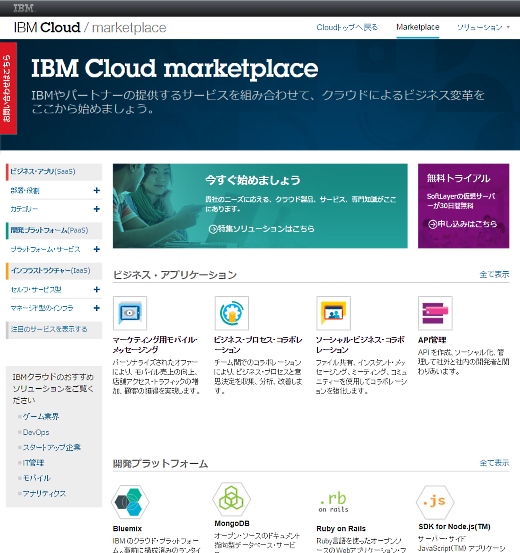Open the マーケティング用モバイル・メッセージング title

pyautogui.click(x=155, y=345)
